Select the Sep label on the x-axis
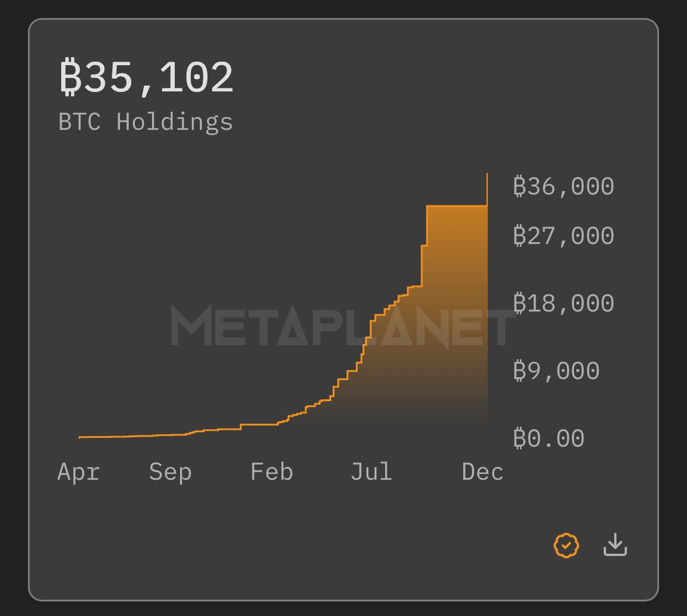Screen dimensions: 687x616 [170, 472]
